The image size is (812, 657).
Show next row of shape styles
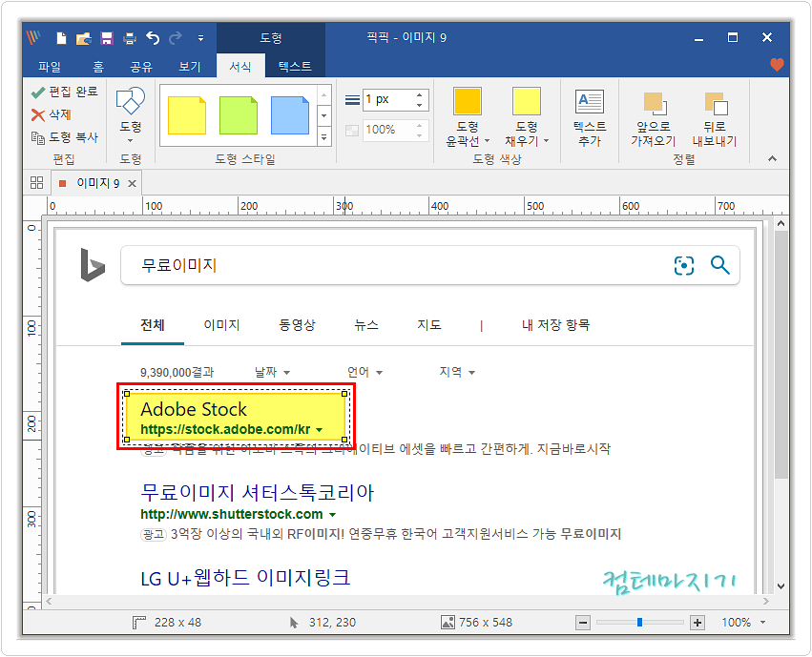[323, 115]
